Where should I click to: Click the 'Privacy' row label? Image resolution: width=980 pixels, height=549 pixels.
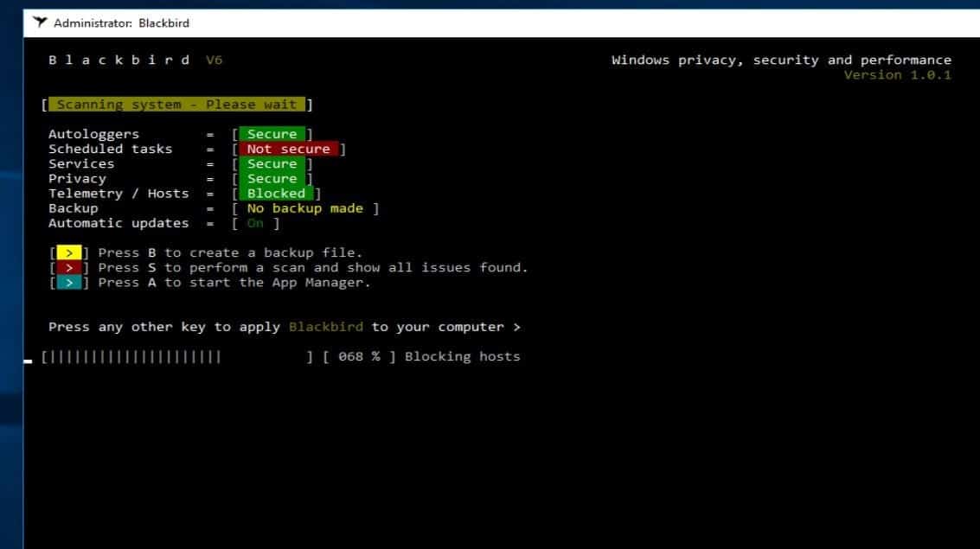[x=77, y=179]
